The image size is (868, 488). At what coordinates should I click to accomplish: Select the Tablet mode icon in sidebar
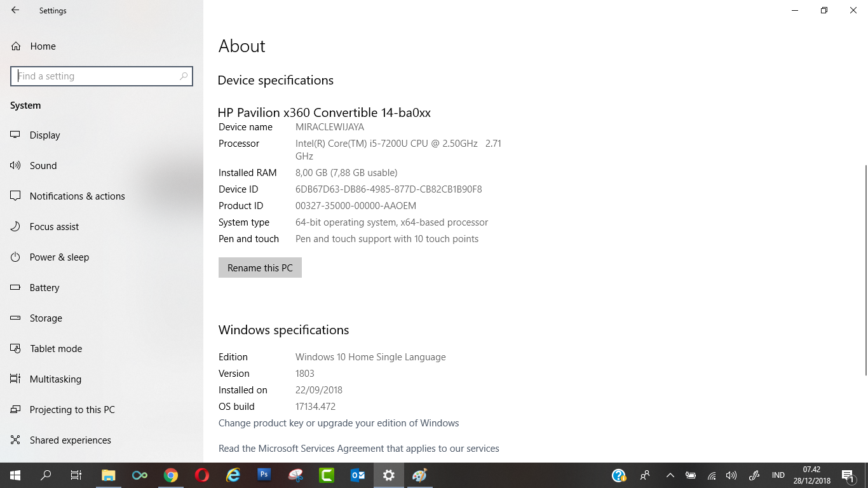pos(16,348)
